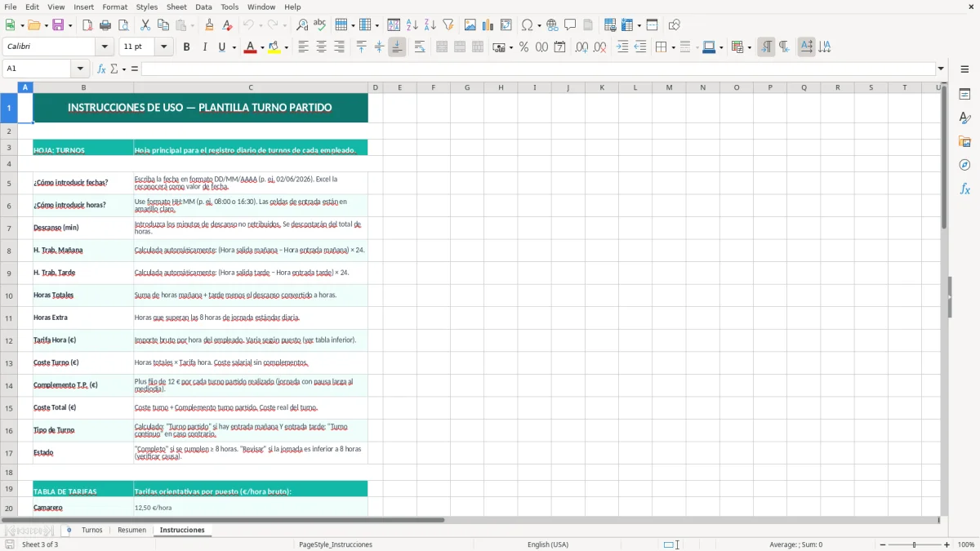This screenshot has width=980, height=551.
Task: Click the Format as Percent icon
Action: [523, 47]
